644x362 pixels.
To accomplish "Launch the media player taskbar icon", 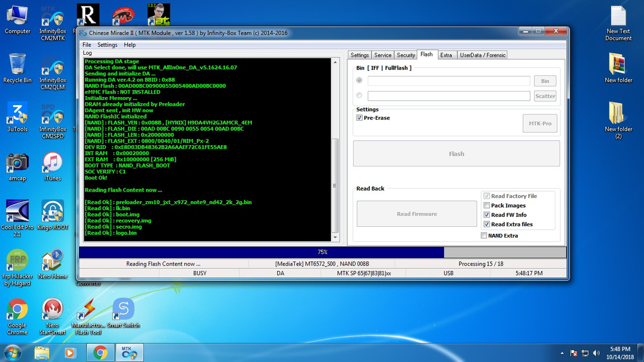I will [70, 353].
